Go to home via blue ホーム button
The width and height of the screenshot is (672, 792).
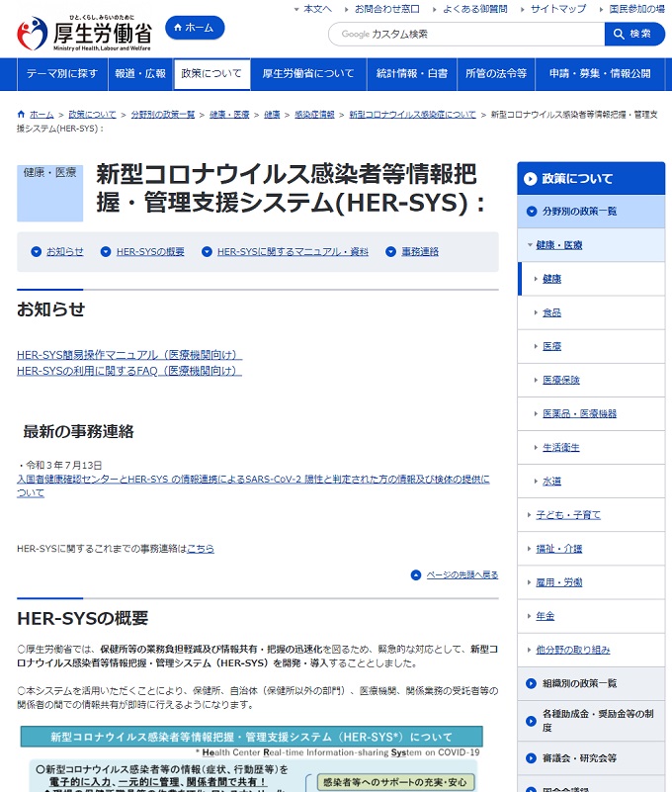pyautogui.click(x=195, y=28)
